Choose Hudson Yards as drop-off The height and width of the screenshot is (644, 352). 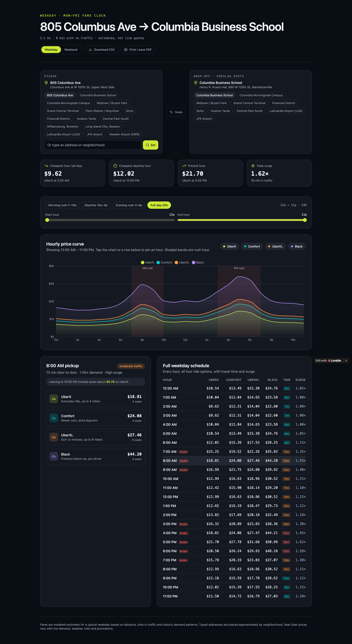click(x=220, y=111)
